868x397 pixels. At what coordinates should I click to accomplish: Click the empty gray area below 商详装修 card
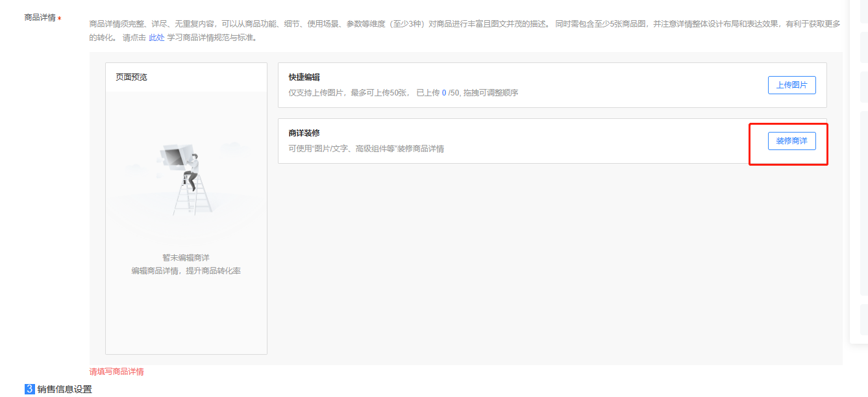[x=552, y=260]
